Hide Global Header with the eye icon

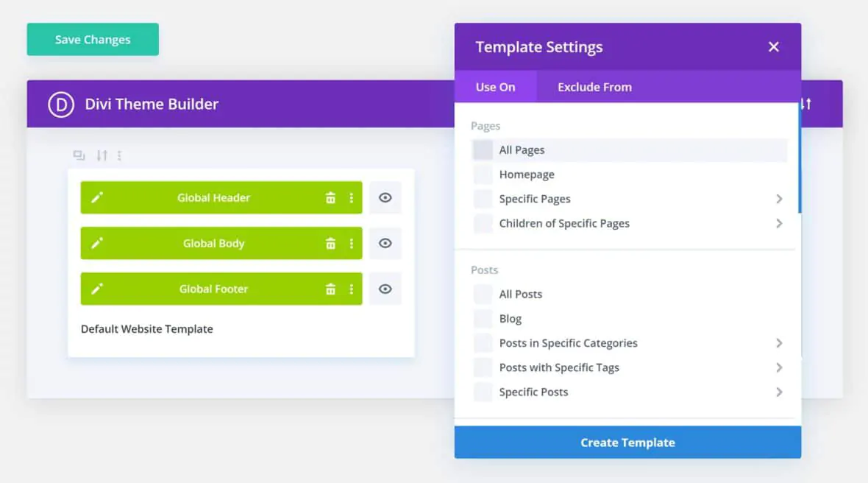pos(385,197)
